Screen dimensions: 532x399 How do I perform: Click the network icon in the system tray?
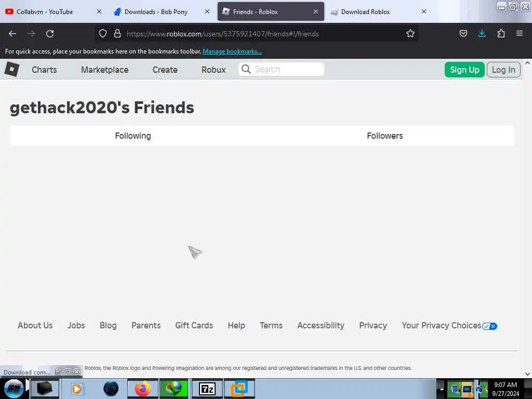click(x=467, y=389)
